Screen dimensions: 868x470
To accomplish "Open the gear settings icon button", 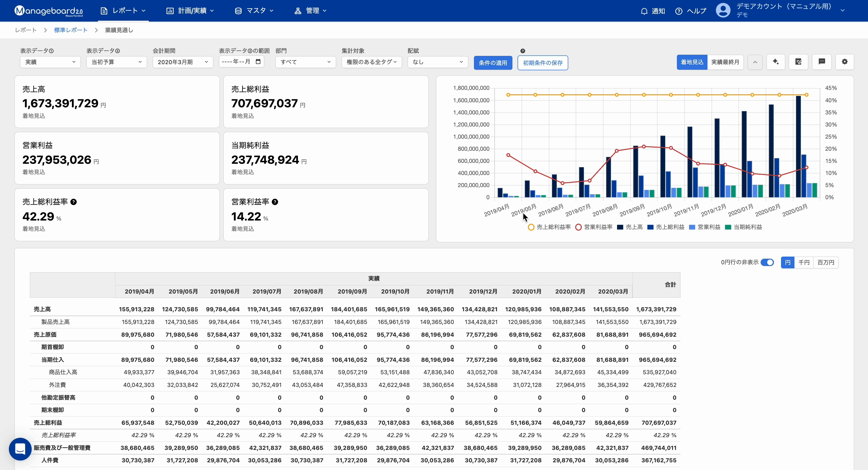I will pyautogui.click(x=844, y=62).
